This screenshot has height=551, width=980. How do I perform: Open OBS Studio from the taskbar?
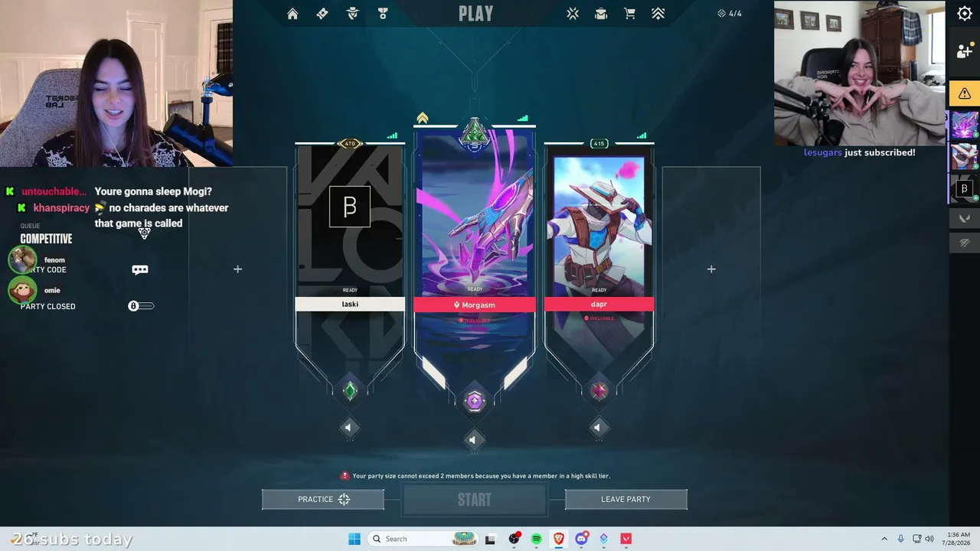[514, 539]
